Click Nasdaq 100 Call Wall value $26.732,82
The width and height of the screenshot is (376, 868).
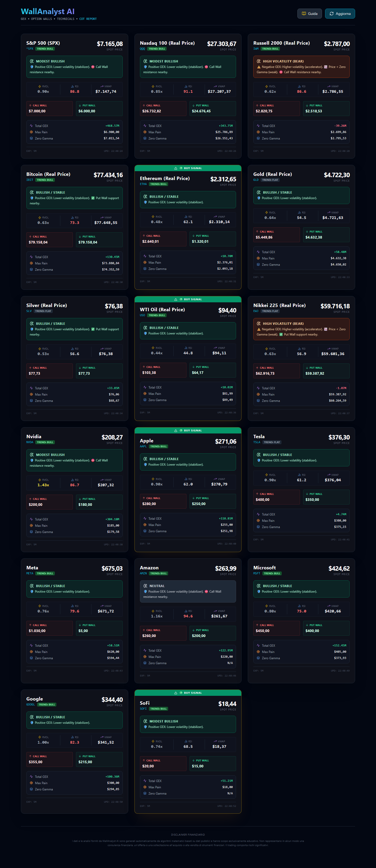(x=151, y=111)
